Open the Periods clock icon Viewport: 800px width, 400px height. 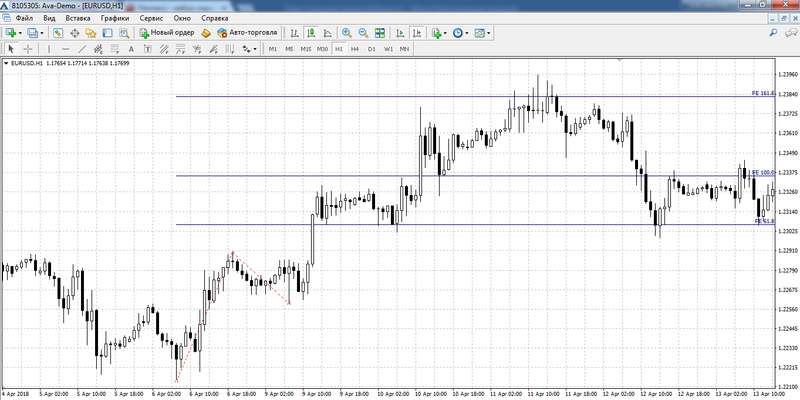point(457,33)
